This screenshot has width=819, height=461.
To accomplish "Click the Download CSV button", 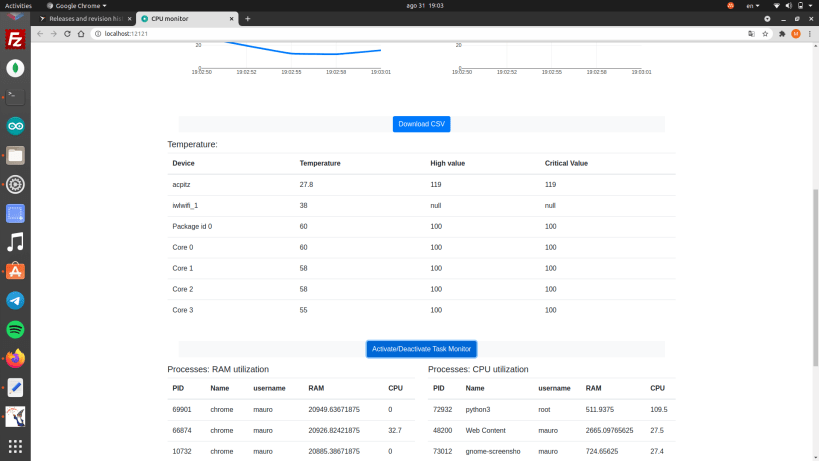I will click(422, 124).
